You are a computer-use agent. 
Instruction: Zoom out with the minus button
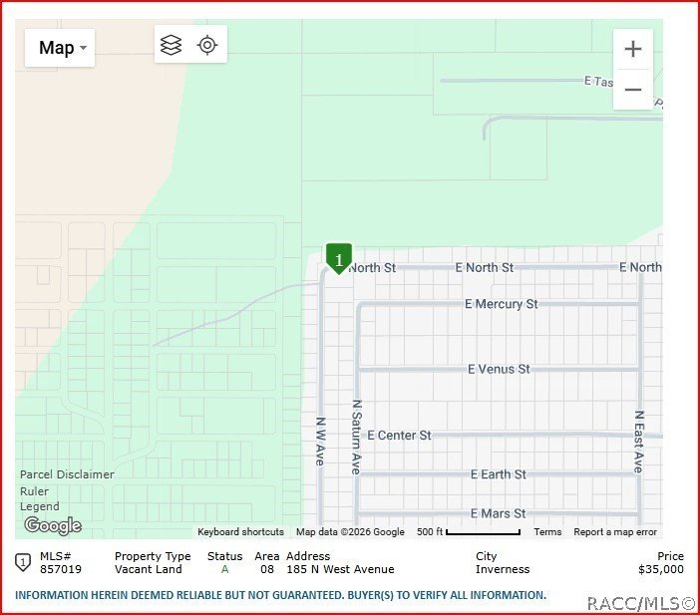point(633,90)
